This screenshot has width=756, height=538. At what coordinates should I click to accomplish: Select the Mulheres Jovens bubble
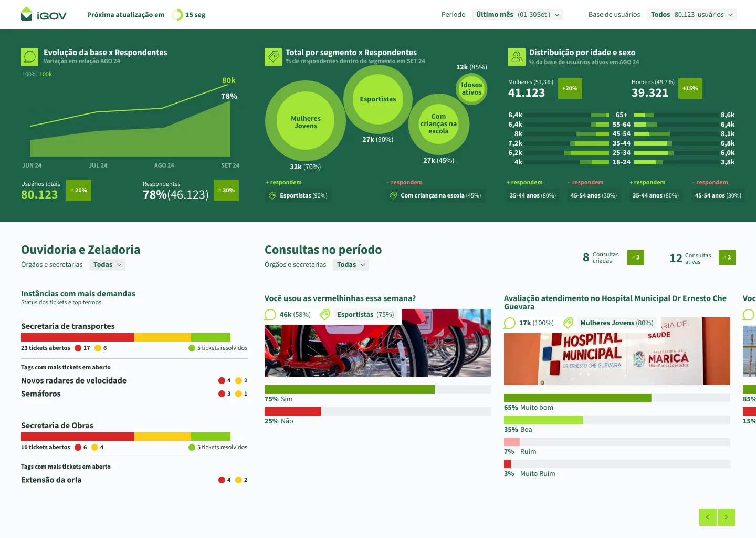306,122
